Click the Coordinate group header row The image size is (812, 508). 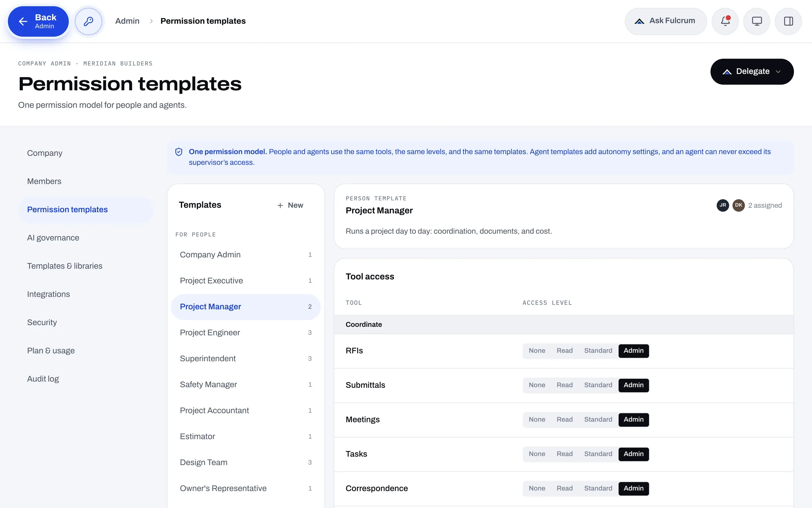pyautogui.click(x=564, y=325)
